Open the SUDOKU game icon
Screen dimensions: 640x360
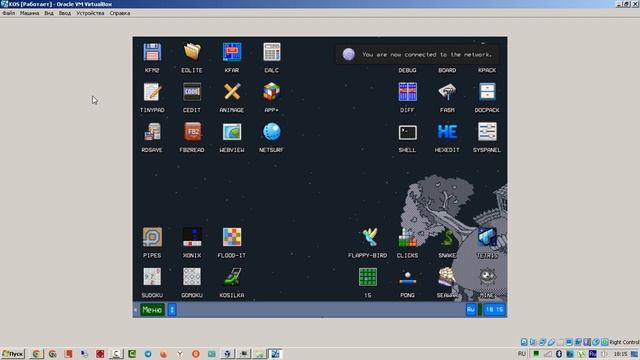(x=152, y=277)
